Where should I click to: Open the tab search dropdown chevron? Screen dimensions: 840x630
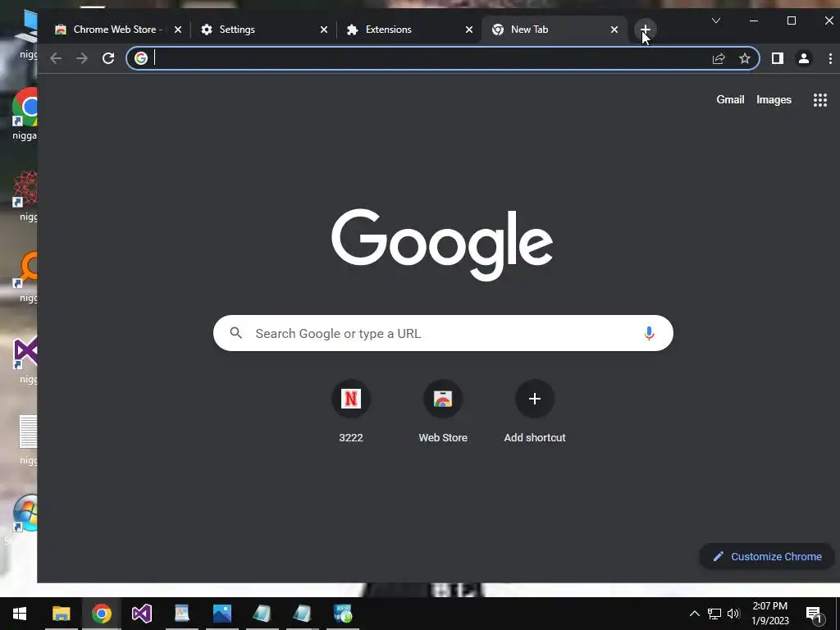point(715,21)
